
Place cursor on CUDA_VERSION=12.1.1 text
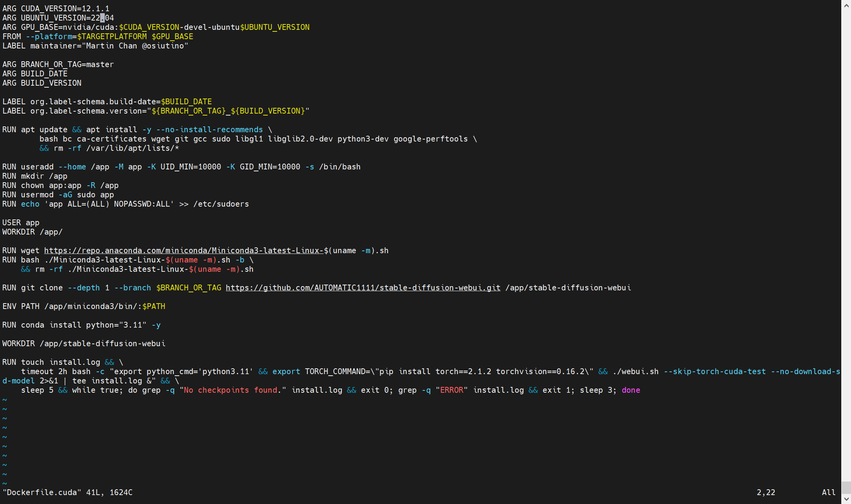65,9
